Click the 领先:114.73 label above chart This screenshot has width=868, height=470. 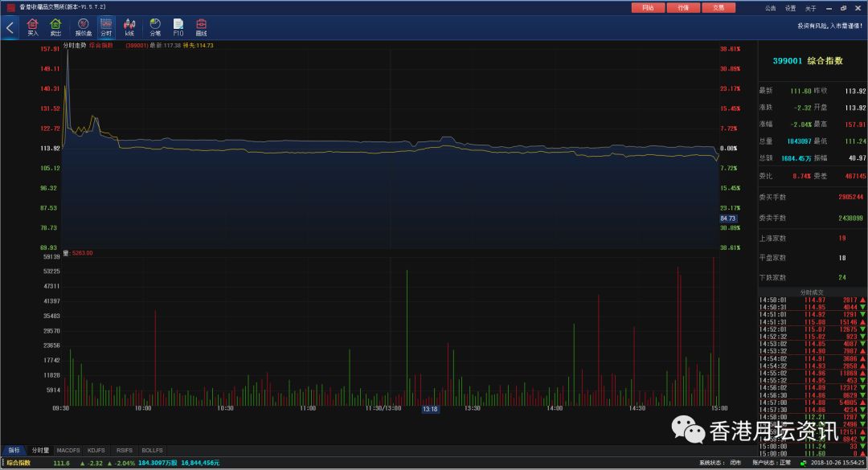pyautogui.click(x=199, y=46)
